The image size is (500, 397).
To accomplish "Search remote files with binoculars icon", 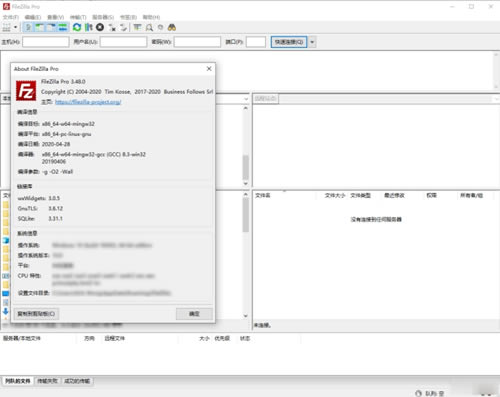I will 172,27.
